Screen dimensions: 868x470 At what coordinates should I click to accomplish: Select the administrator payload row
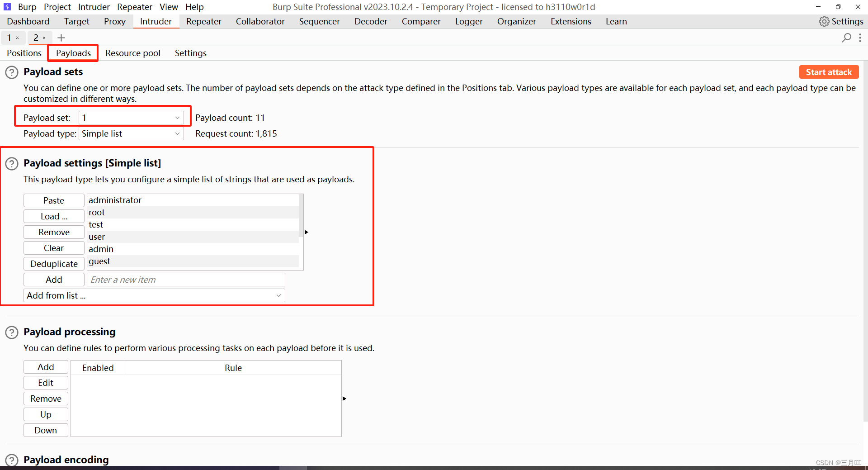coord(193,200)
